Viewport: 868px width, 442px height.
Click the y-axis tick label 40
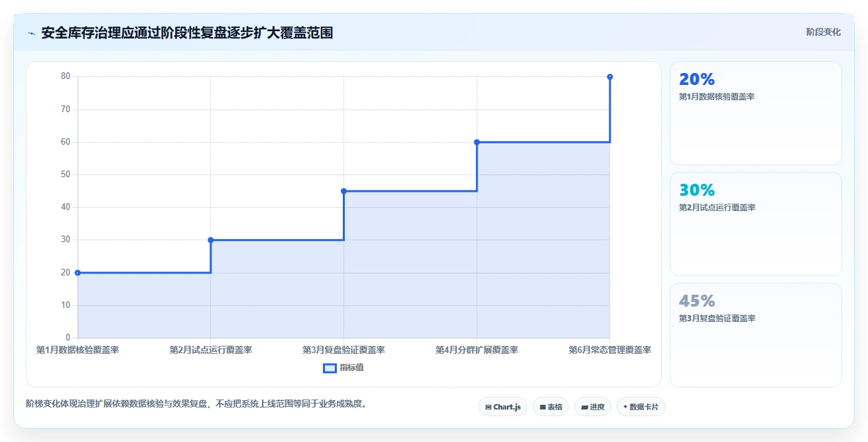[66, 207]
